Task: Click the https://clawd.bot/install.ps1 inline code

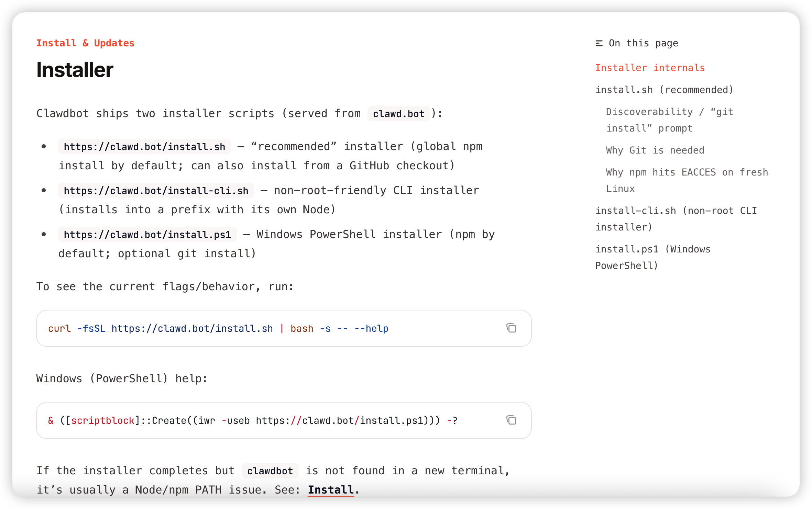Action: (147, 235)
